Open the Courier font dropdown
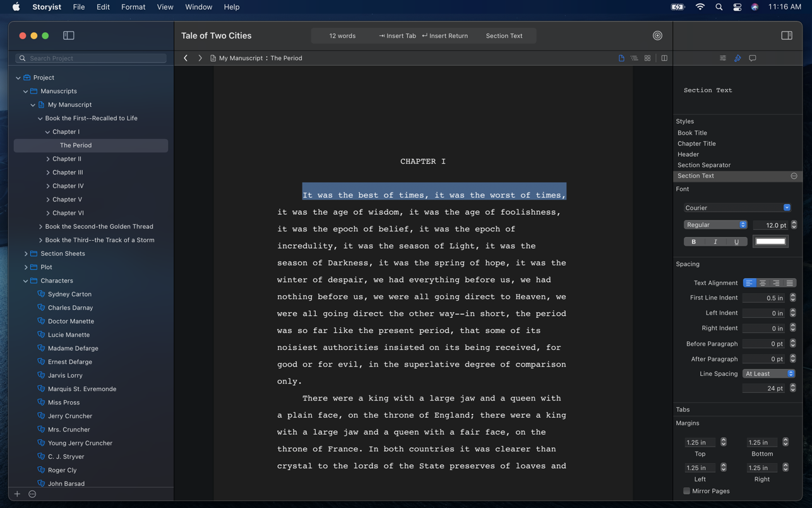The height and width of the screenshot is (508, 812). tap(737, 208)
